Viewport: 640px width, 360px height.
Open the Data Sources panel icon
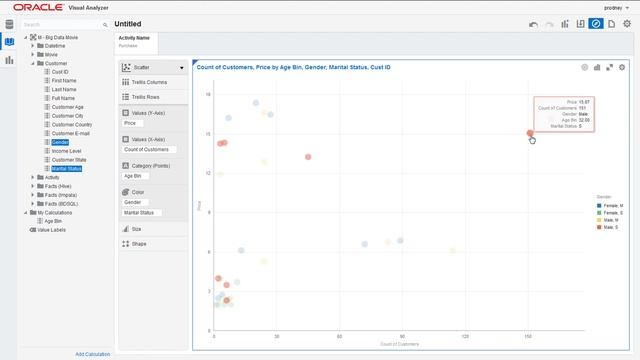(x=9, y=24)
